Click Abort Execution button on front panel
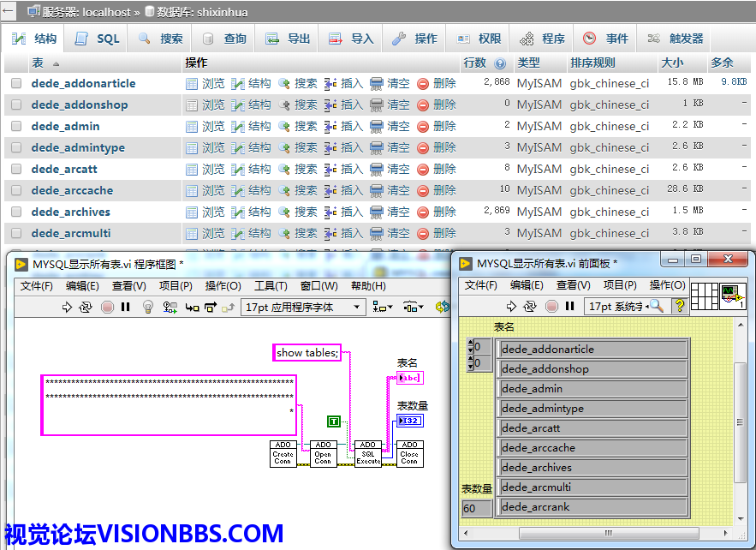Image resolution: width=756 pixels, height=550 pixels. (552, 306)
